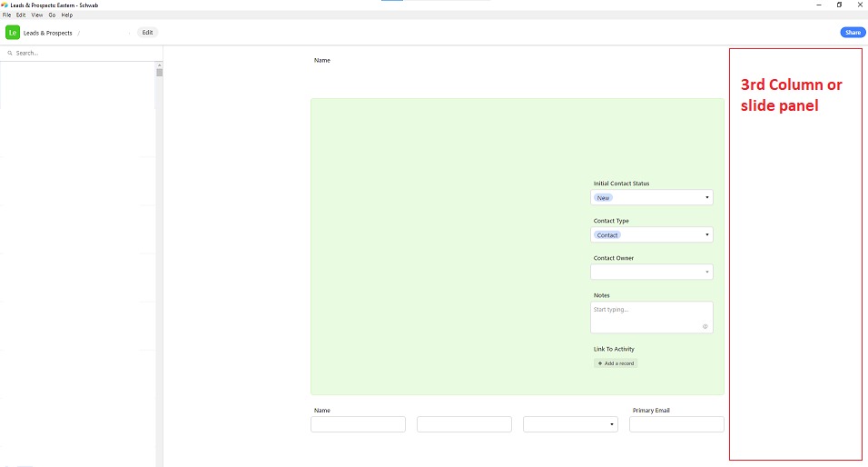Click the magnifier icon in search bar
This screenshot has width=868, height=467.
[9, 54]
